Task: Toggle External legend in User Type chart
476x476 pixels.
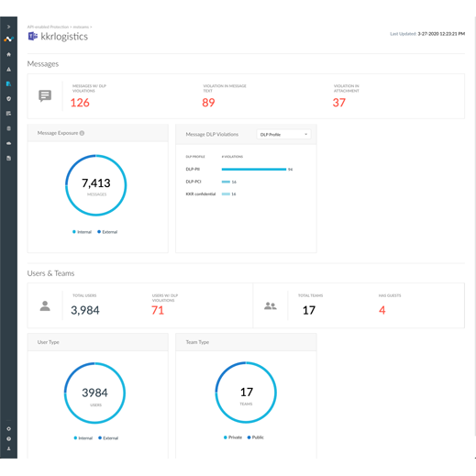Action: point(108,438)
